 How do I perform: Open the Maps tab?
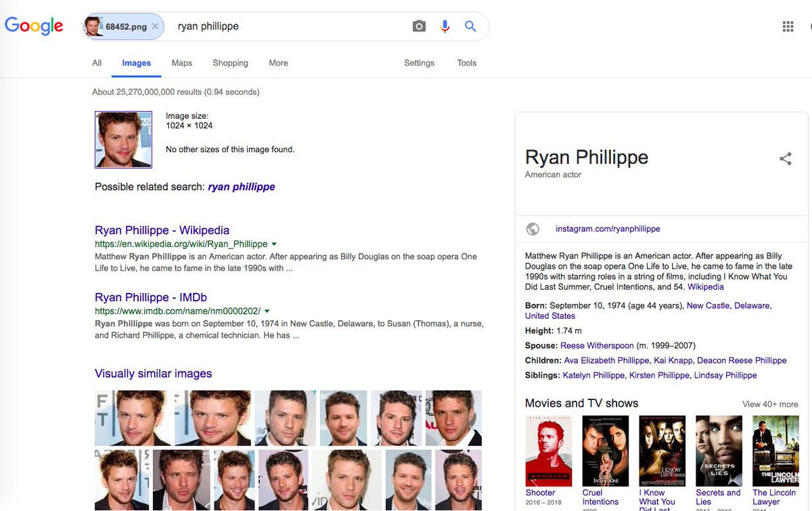coord(182,63)
